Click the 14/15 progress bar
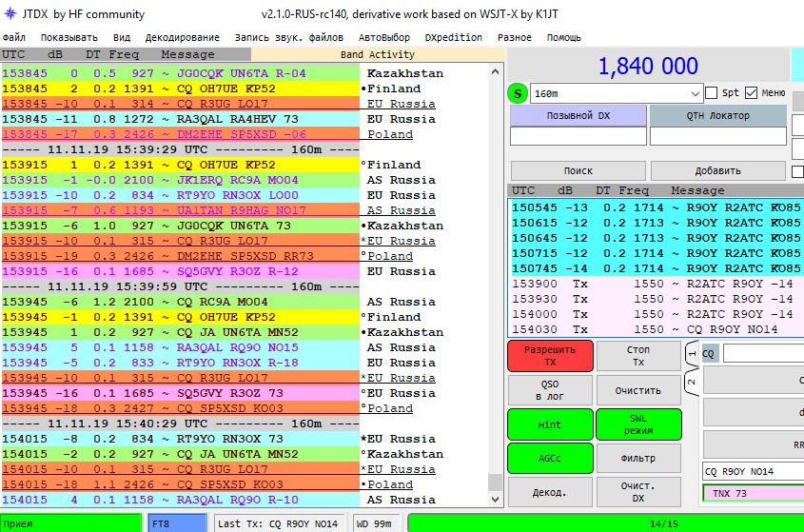 click(604, 522)
